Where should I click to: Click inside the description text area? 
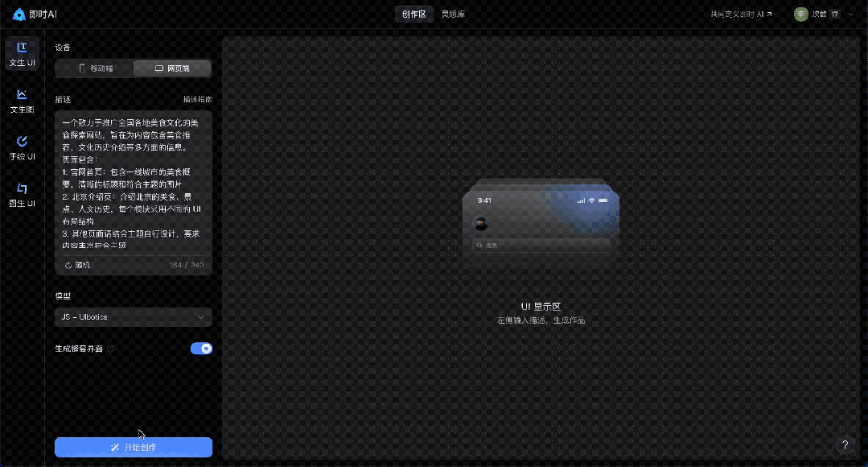[x=134, y=181]
